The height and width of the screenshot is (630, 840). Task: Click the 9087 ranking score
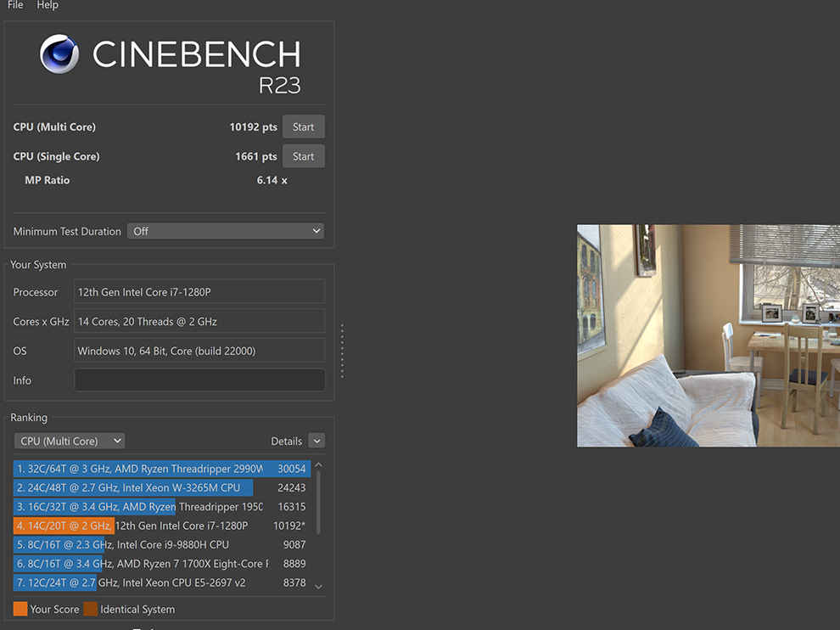point(294,545)
